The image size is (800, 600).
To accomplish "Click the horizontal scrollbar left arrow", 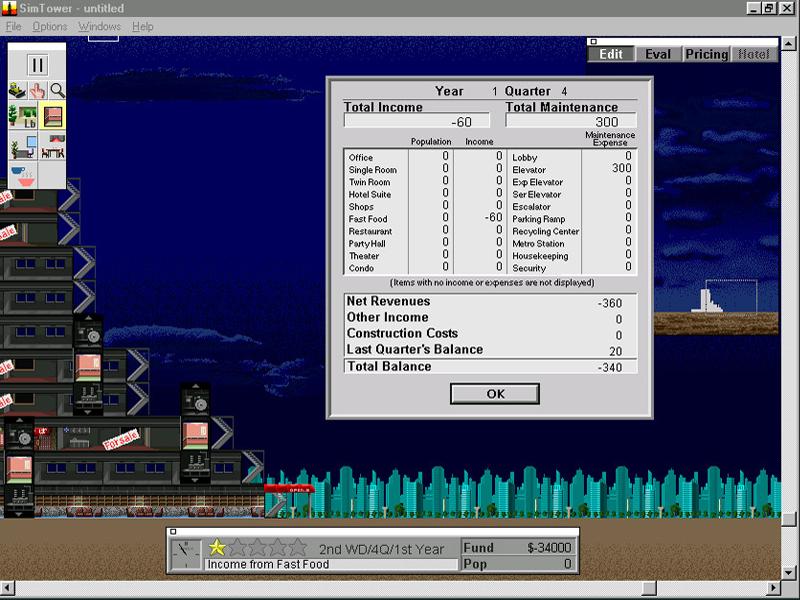I will [8, 588].
